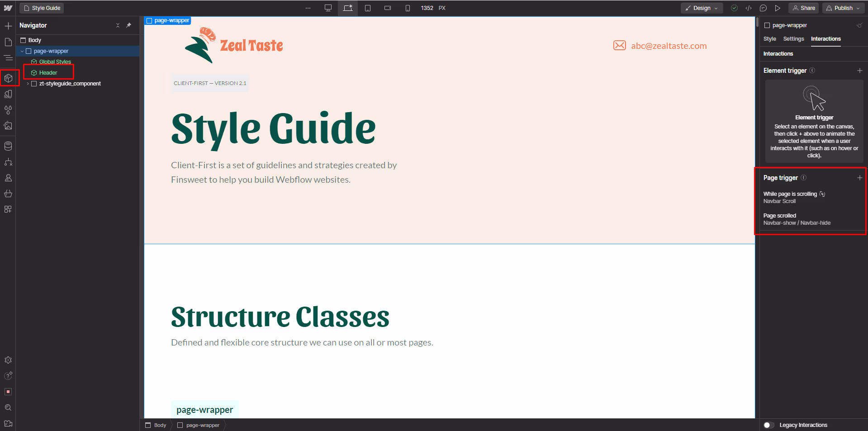Click the page-wrapper label tag on canvas
The width and height of the screenshot is (868, 431).
tap(168, 20)
